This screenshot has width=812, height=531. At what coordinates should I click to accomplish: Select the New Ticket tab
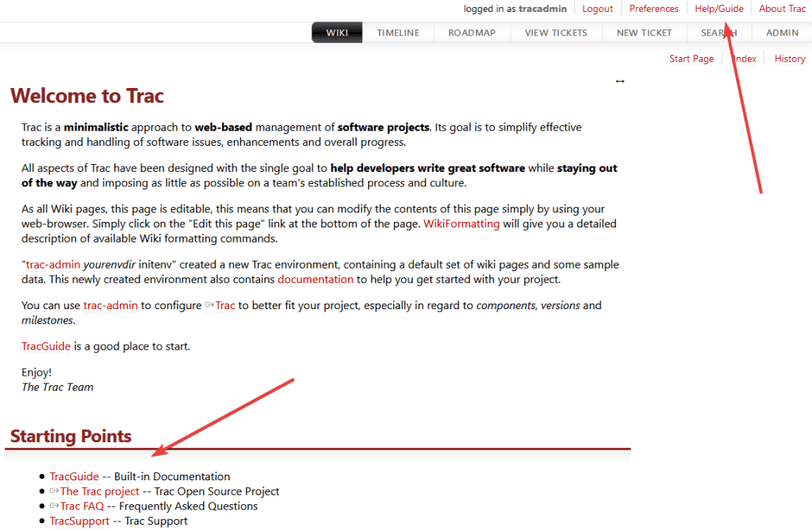[644, 32]
